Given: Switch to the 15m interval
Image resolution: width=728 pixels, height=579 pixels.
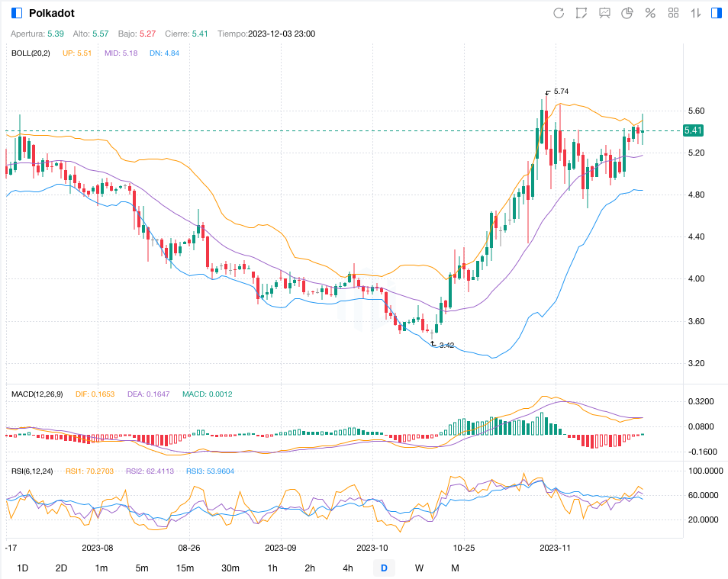Looking at the screenshot, I should tap(185, 568).
